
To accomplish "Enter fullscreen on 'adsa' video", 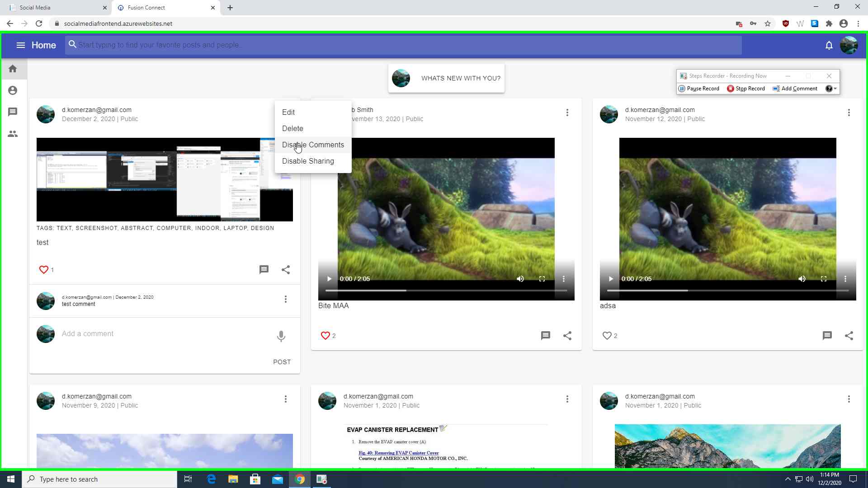I will (x=824, y=279).
